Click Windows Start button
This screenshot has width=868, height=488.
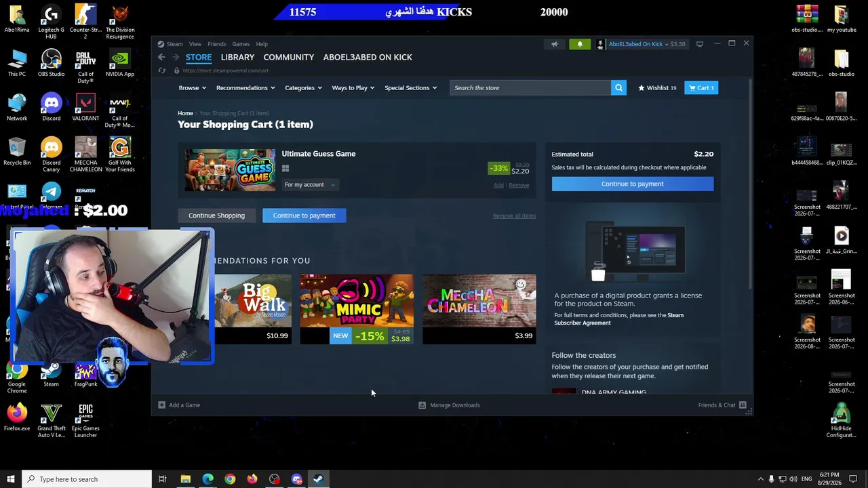click(10, 479)
